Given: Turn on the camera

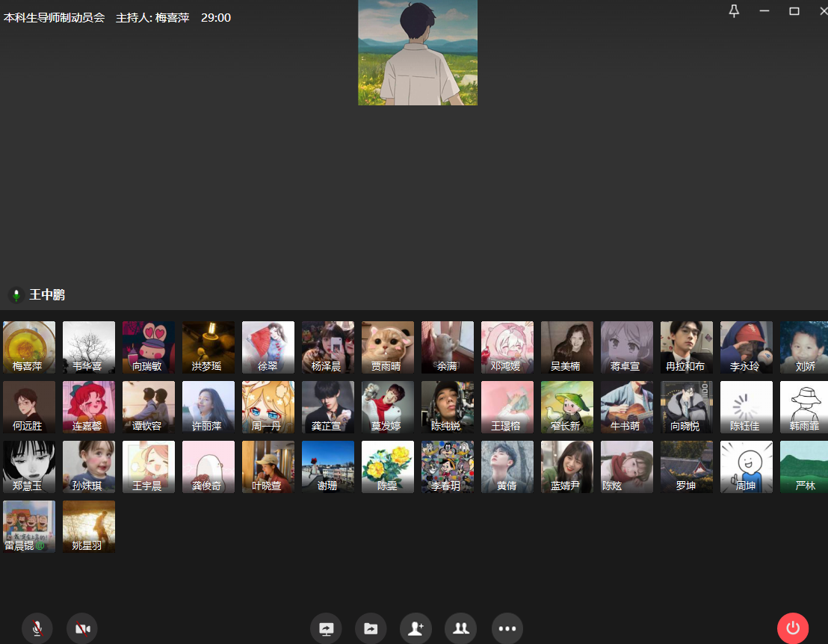Looking at the screenshot, I should coord(82,628).
